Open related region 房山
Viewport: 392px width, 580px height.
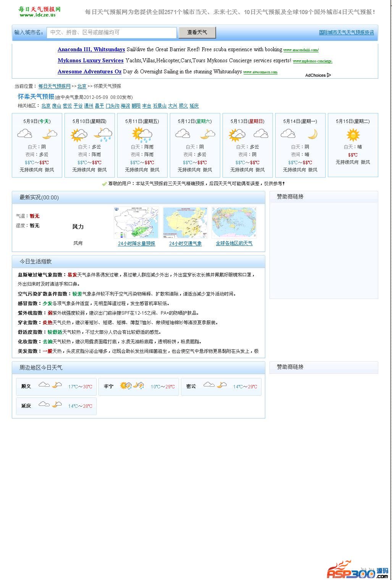pos(56,106)
